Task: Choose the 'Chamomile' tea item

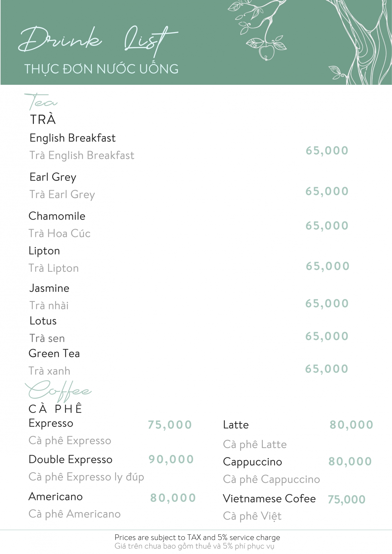Action: click(x=57, y=216)
